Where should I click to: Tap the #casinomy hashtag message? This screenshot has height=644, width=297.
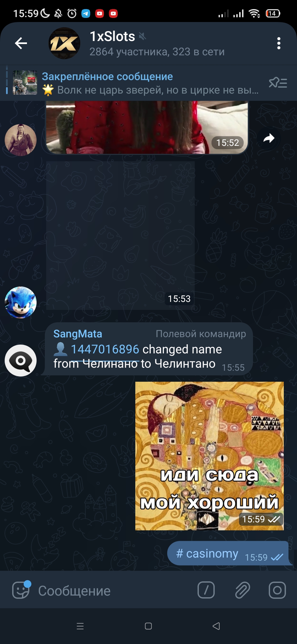207,553
